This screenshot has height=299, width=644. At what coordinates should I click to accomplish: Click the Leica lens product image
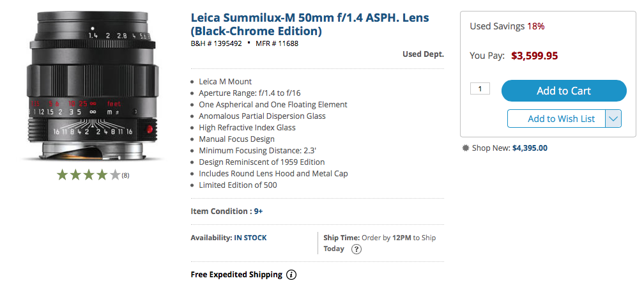[93, 86]
